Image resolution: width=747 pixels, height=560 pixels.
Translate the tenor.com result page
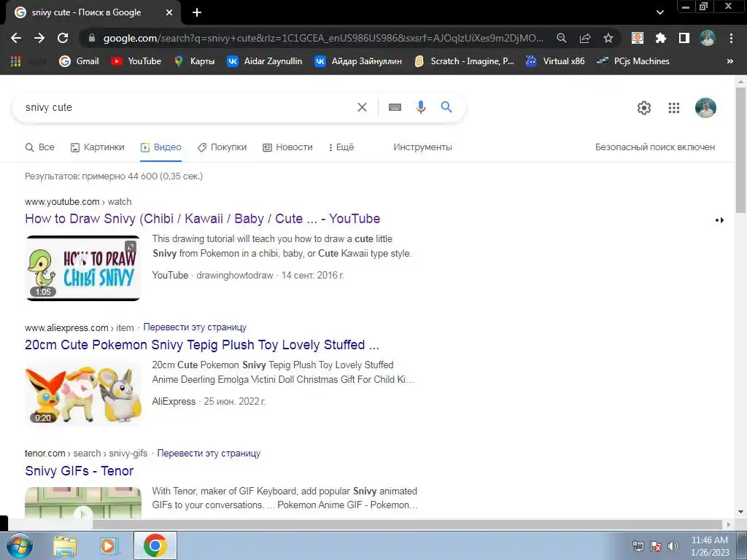(x=209, y=454)
